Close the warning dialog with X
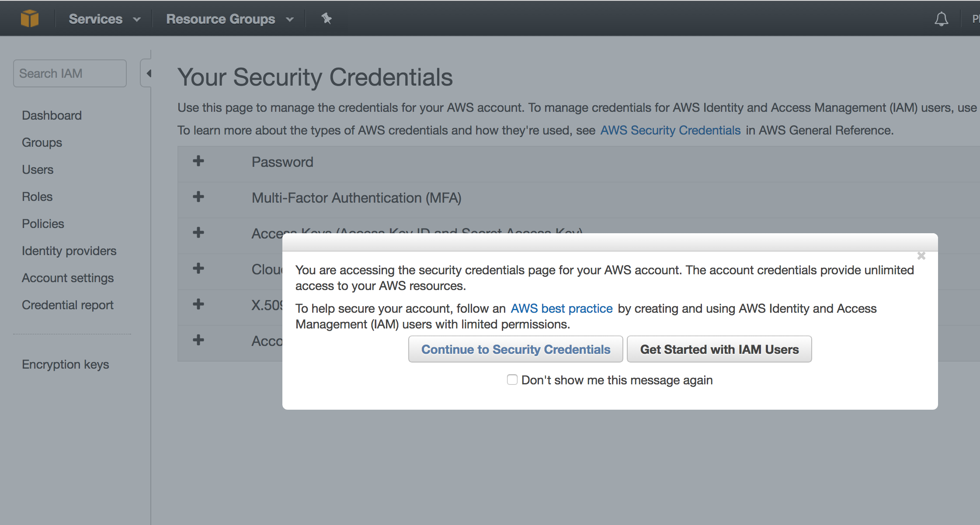This screenshot has height=525, width=980. tap(921, 256)
